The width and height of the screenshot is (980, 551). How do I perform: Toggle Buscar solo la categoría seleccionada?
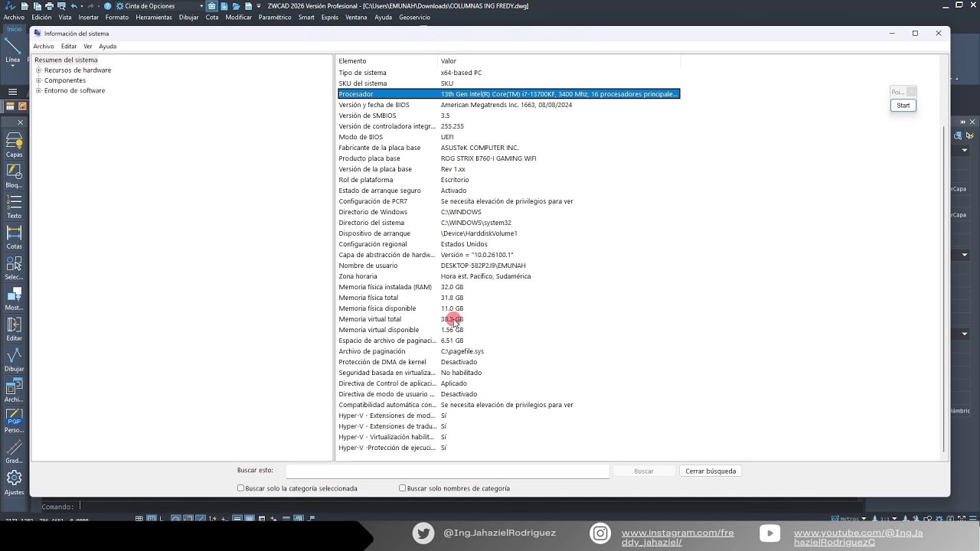[240, 488]
